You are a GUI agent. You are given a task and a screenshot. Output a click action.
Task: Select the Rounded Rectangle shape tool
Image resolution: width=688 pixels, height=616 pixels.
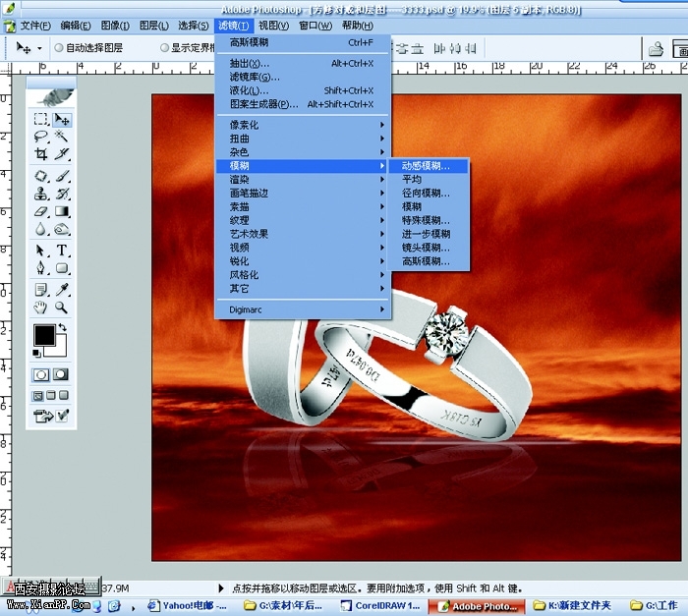coord(62,267)
